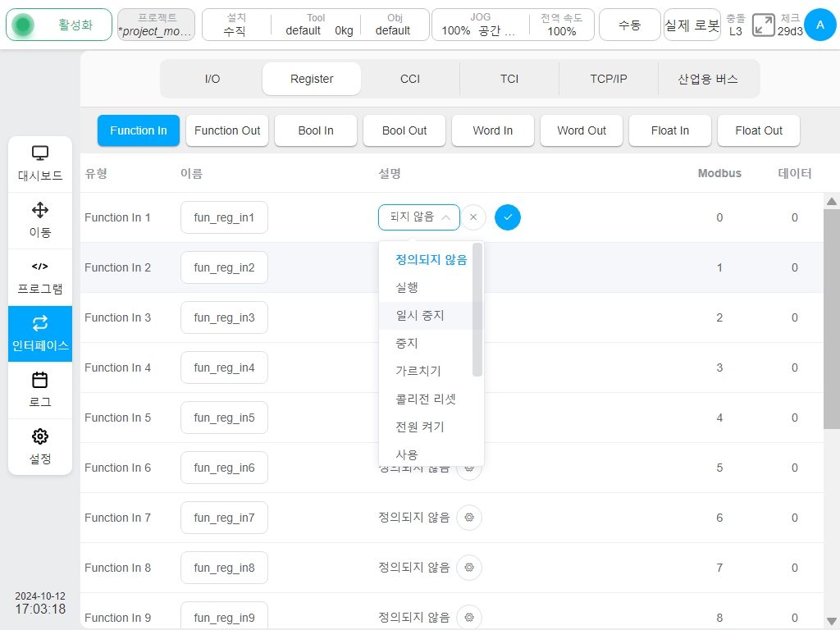Screen dimensions: 840x630
Task: Open settings gear for Function In 9
Action: [468, 617]
